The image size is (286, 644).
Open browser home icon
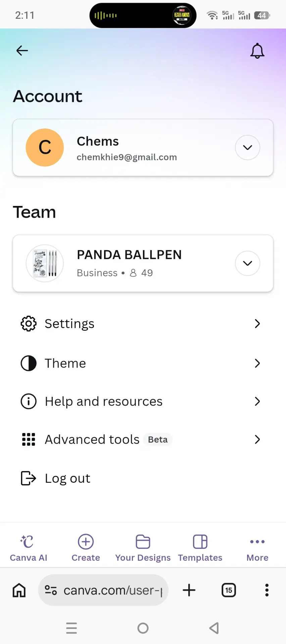click(x=19, y=590)
